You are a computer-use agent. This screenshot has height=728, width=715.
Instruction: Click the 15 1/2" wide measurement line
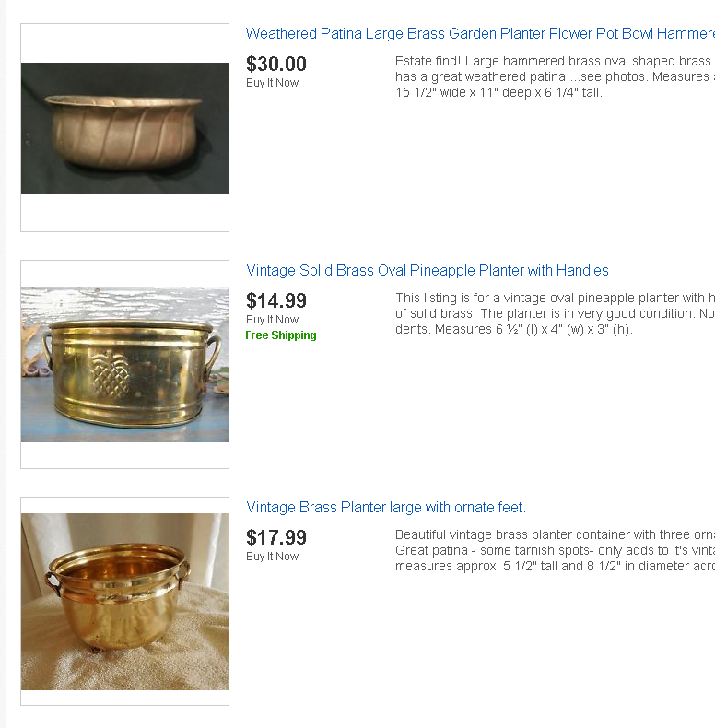[x=498, y=92]
